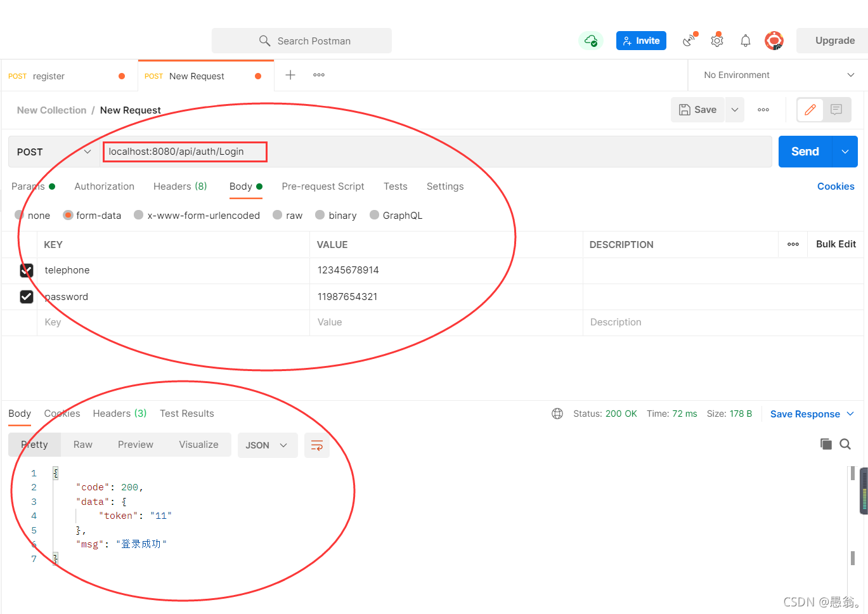
Task: Open the comments icon
Action: click(836, 110)
